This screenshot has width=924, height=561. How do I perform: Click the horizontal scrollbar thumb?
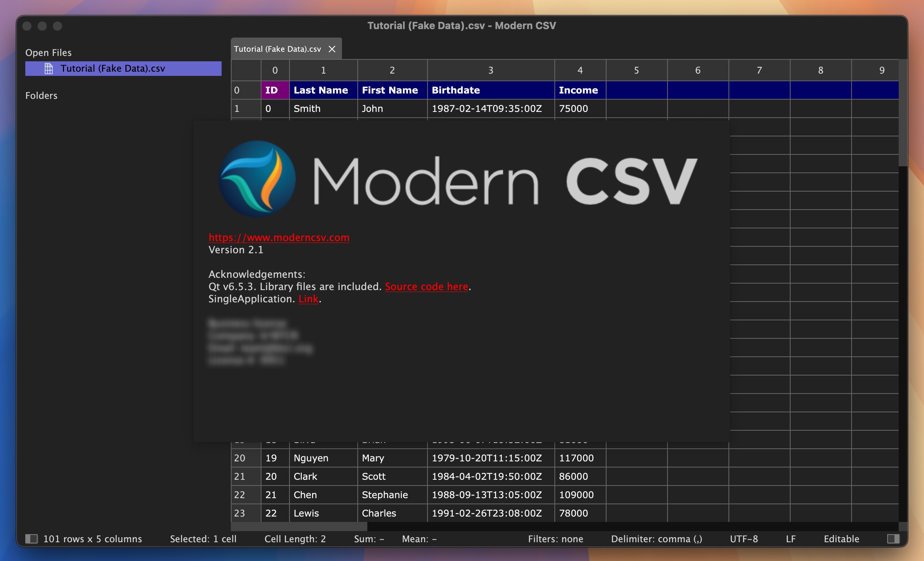pos(299,527)
